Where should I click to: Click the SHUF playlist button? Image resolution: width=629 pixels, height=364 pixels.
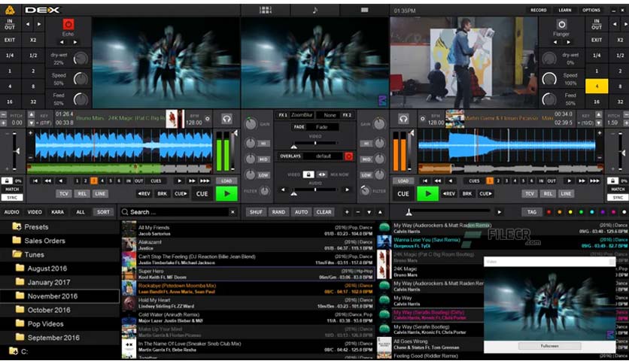(x=256, y=212)
